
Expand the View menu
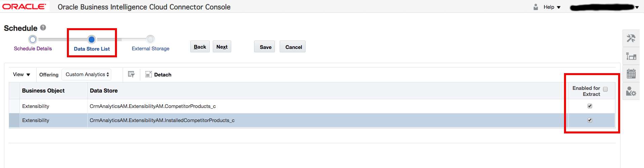pos(22,74)
